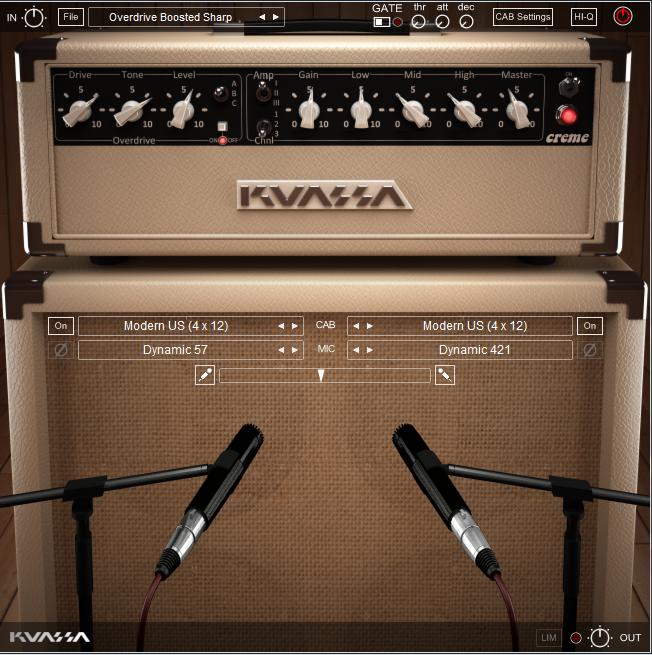The image size is (652, 655).
Task: Click the overdrive Drive knob
Action: 81,110
